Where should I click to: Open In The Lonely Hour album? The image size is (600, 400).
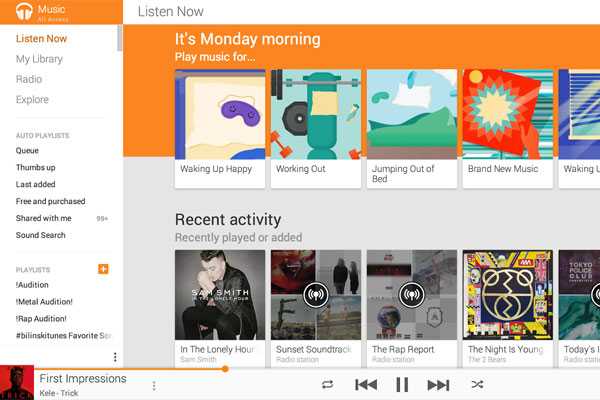click(220, 309)
